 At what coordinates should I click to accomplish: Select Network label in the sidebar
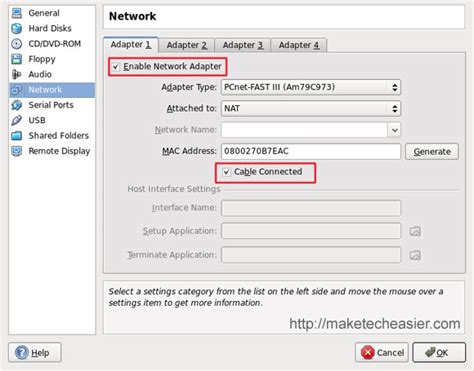pyautogui.click(x=45, y=90)
